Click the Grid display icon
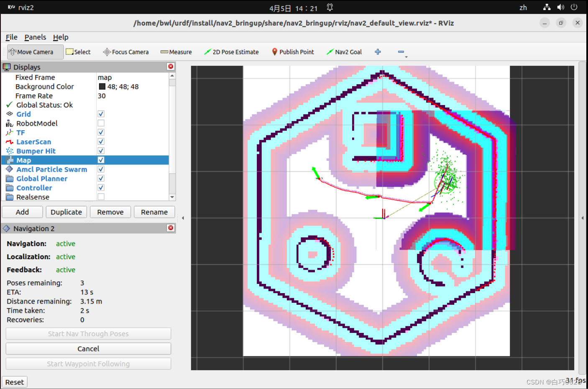The height and width of the screenshot is (389, 588). tap(10, 114)
